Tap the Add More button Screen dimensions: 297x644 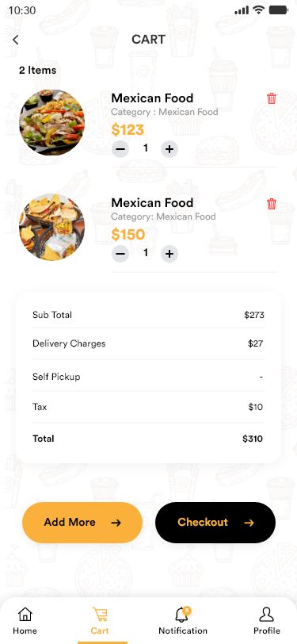[82, 523]
